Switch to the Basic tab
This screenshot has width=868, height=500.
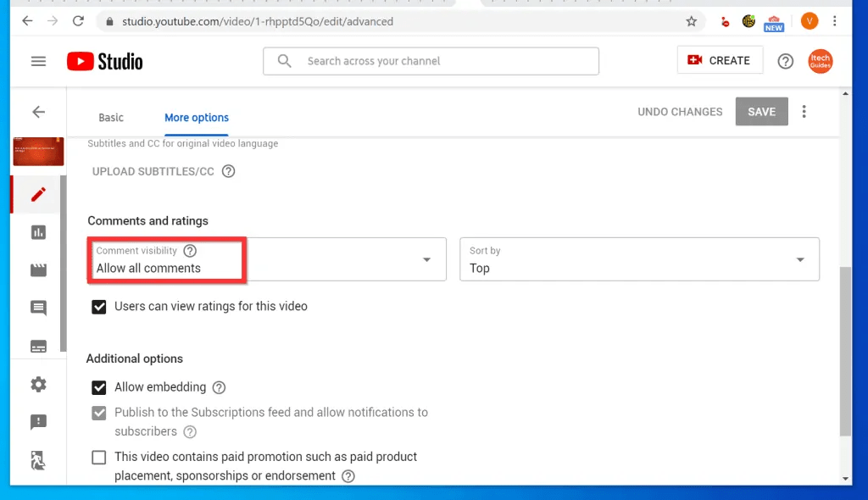[x=110, y=117]
